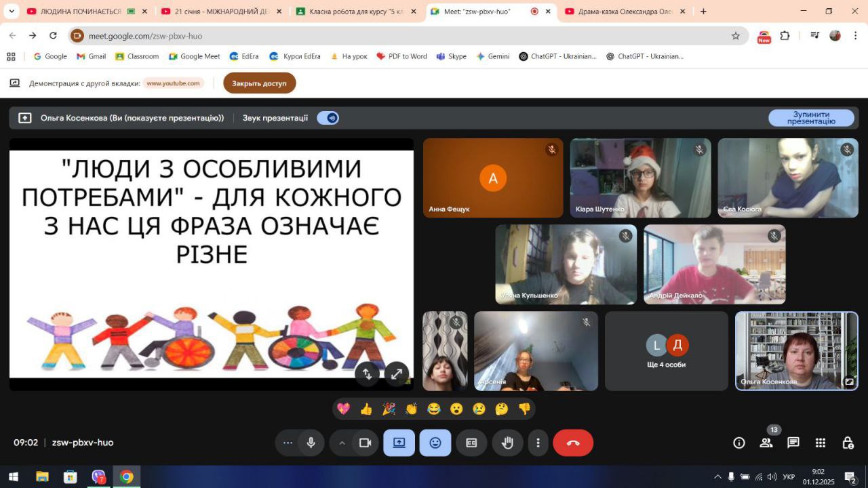Click the Закрыть доступ button
The image size is (868, 488).
tap(259, 83)
